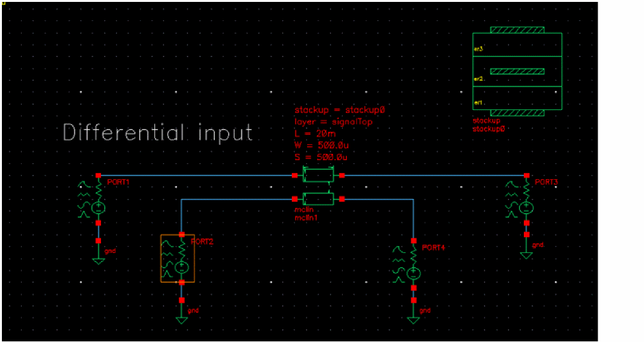Click the "PORT4" label
The height and width of the screenshot is (342, 644).
(x=434, y=247)
